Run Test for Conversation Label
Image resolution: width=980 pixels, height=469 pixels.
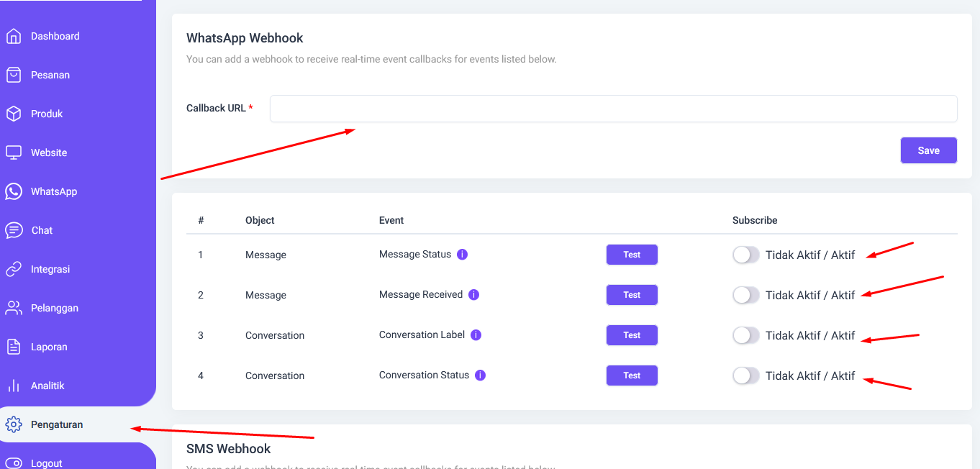[x=632, y=335]
